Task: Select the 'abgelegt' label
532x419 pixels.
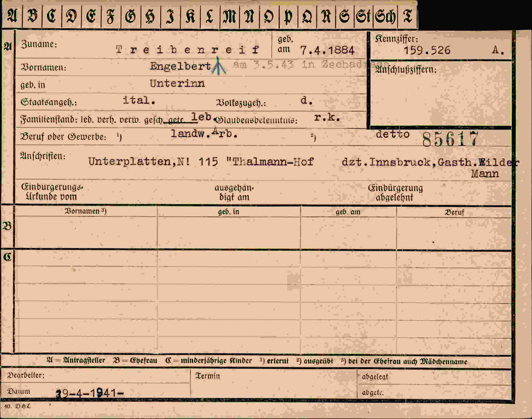Action: (375, 377)
